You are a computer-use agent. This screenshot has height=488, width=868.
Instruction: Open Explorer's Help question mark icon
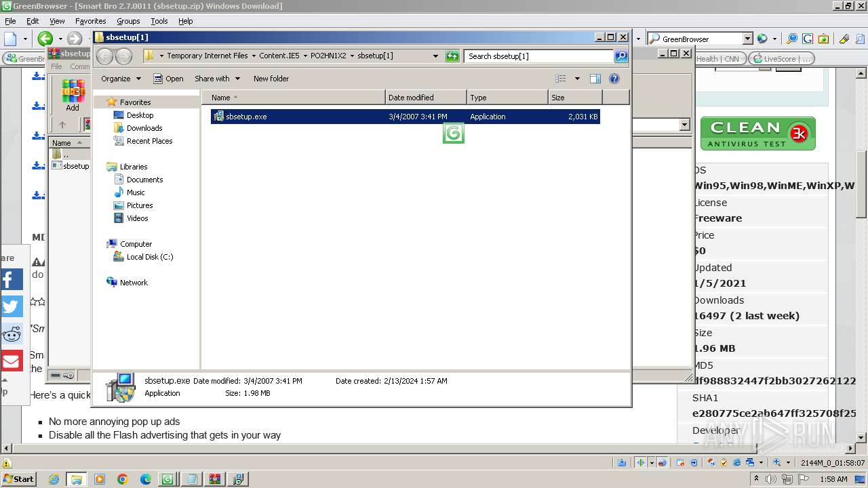(x=614, y=79)
